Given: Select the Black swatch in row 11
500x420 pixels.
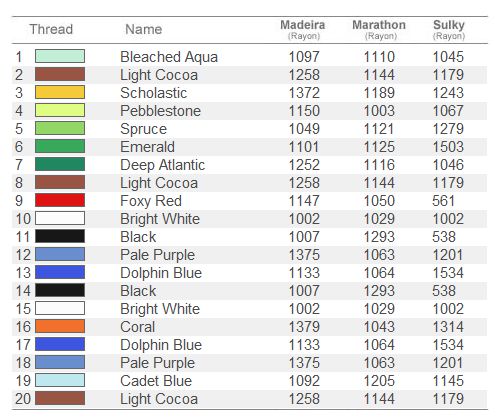Looking at the screenshot, I should (x=60, y=236).
